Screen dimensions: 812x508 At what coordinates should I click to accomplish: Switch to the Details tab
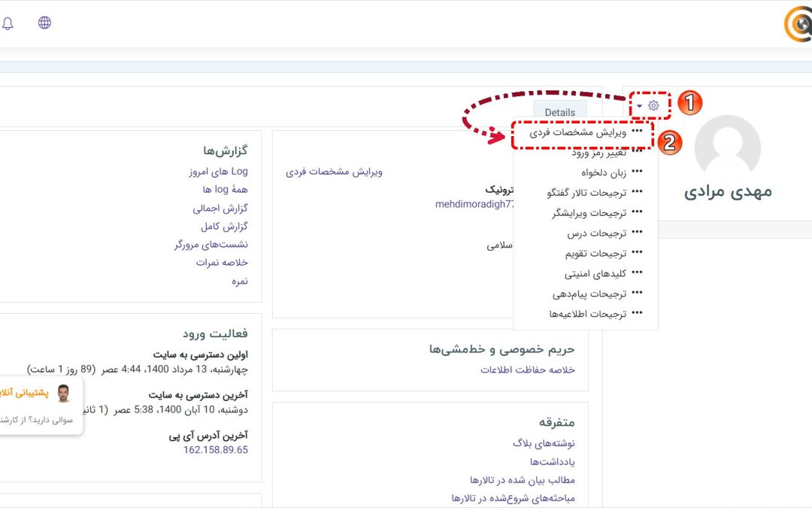point(559,112)
